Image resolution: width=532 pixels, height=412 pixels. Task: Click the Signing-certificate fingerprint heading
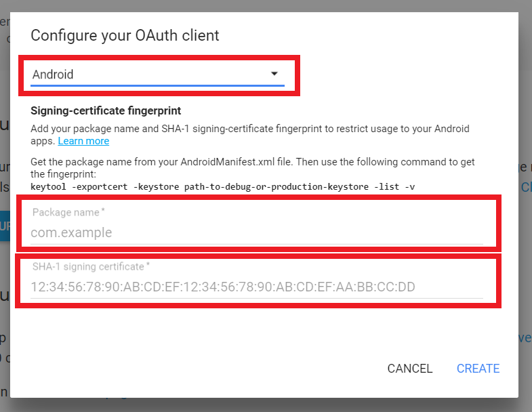pos(106,110)
